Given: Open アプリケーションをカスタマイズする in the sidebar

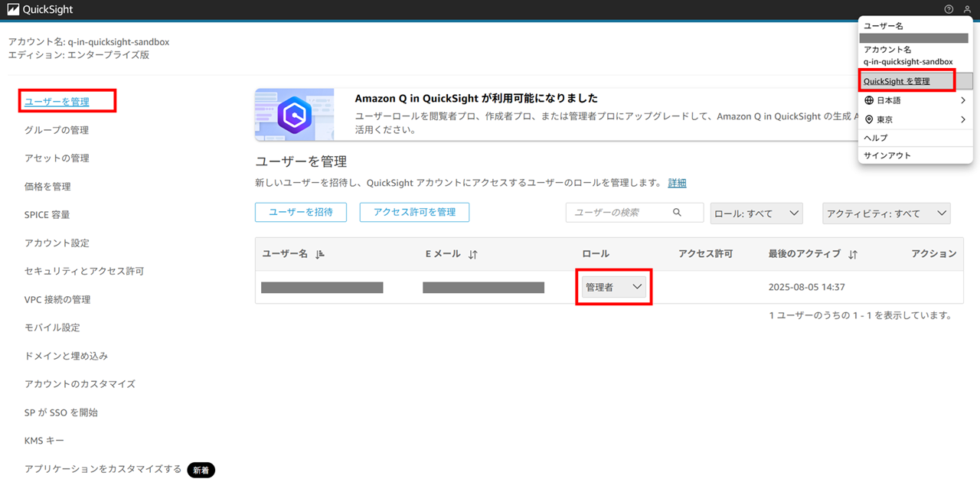Looking at the screenshot, I should coord(103,469).
